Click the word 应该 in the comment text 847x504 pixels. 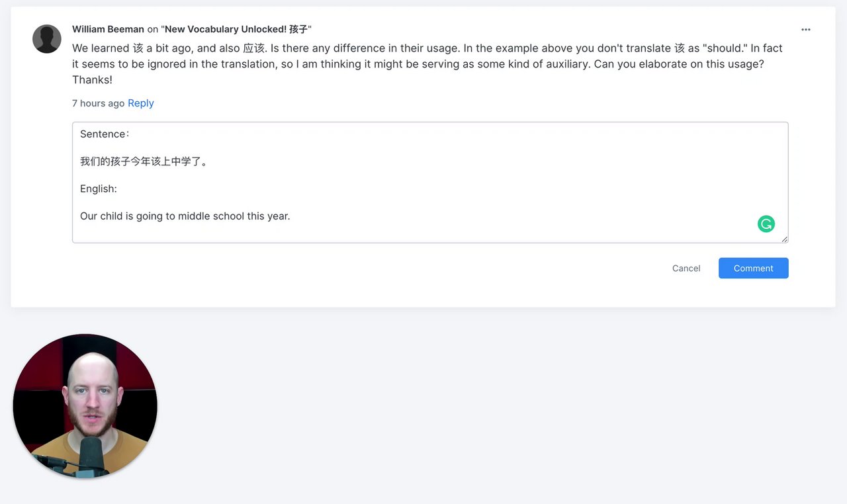click(253, 48)
